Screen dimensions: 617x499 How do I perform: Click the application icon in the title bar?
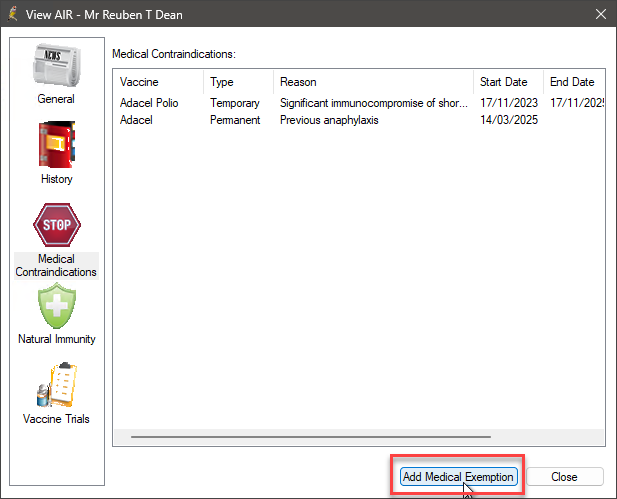pos(13,14)
